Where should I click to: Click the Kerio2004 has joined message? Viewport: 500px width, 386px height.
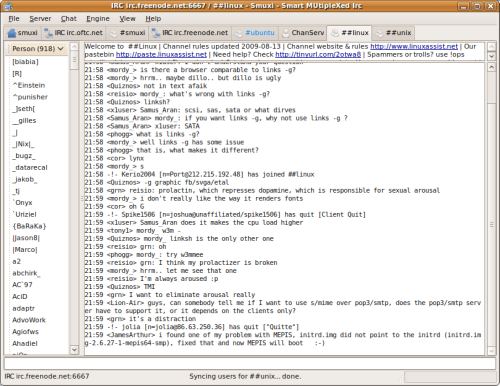point(199,174)
